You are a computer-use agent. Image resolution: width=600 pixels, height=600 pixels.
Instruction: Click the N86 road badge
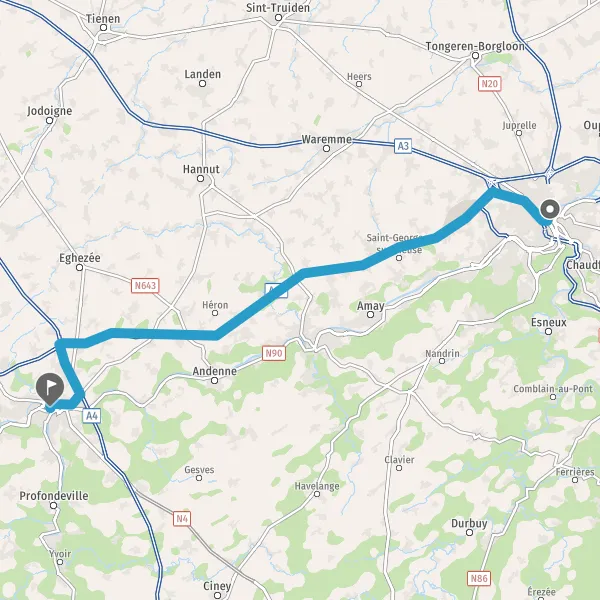(x=479, y=579)
